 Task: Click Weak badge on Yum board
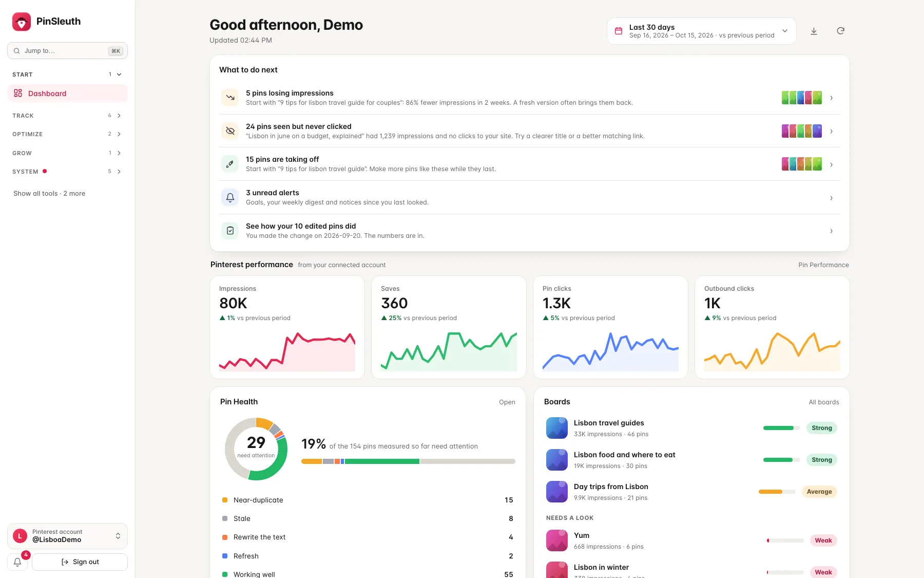[823, 540]
